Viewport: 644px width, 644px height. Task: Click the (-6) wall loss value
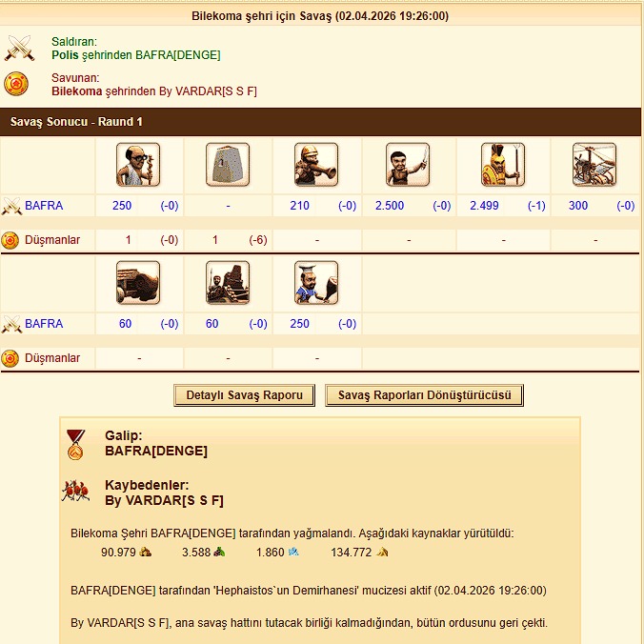coord(258,240)
